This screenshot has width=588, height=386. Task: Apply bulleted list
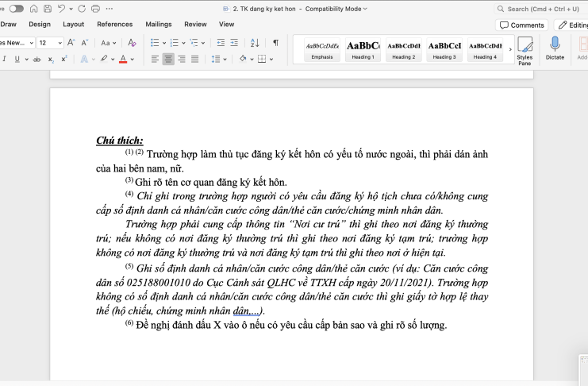pos(155,43)
